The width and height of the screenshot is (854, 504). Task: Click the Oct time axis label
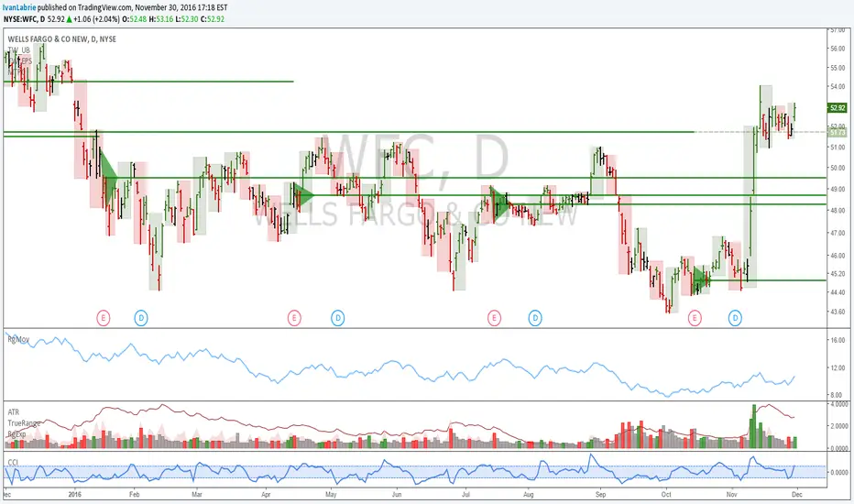666,495
